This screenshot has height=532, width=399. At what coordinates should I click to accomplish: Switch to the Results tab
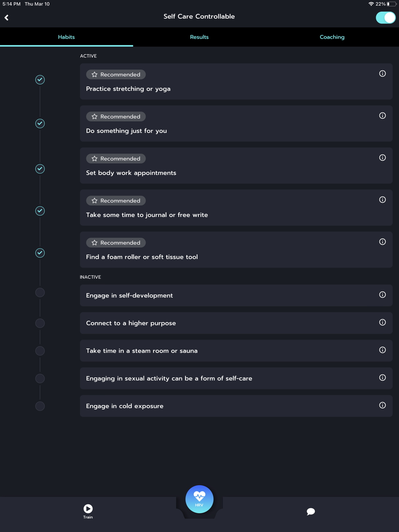pos(199,37)
